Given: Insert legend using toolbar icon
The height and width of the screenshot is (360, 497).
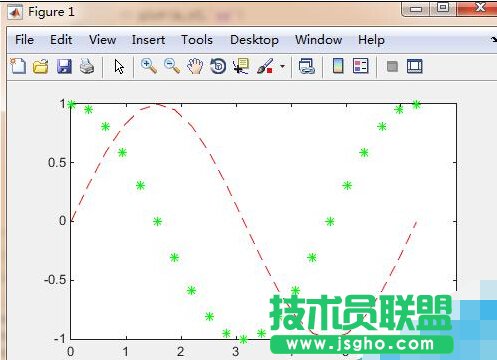Looking at the screenshot, I should coord(361,66).
